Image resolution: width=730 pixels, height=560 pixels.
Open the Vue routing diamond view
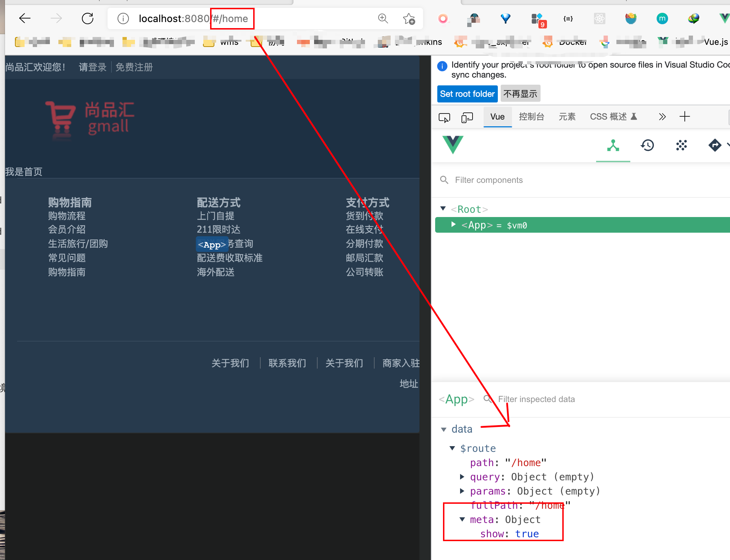715,146
